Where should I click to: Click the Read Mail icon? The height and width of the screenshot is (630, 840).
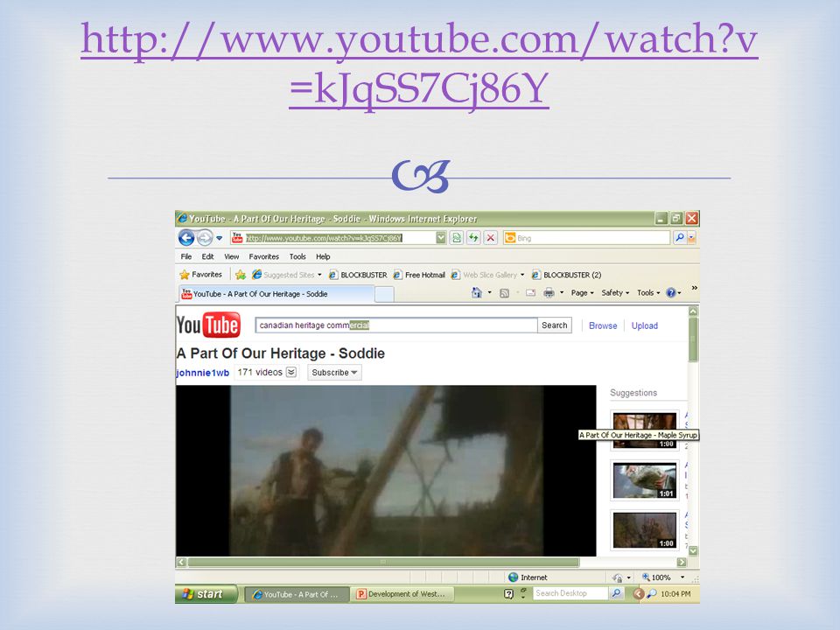coord(530,293)
